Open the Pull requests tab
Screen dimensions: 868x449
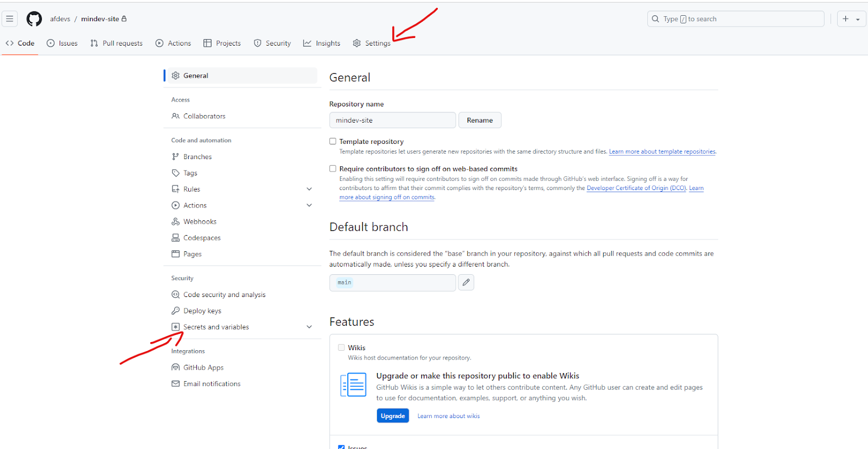(117, 43)
